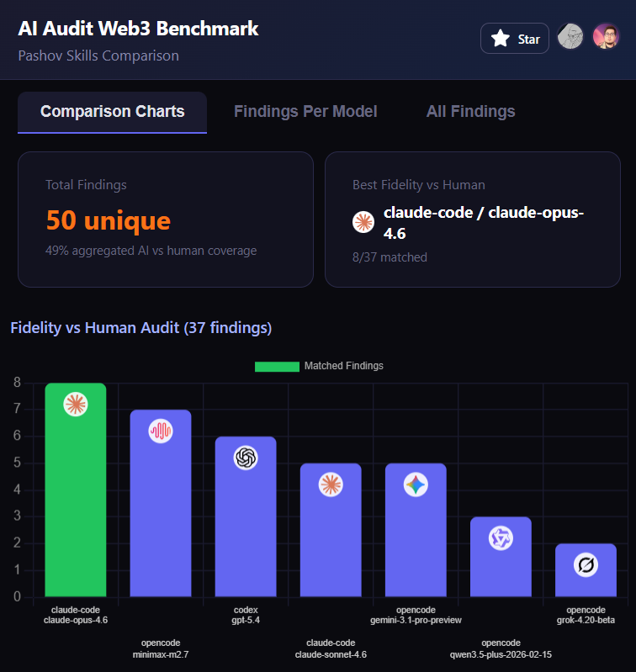The width and height of the screenshot is (636, 672).
Task: Open the All Findings tab
Action: point(470,112)
